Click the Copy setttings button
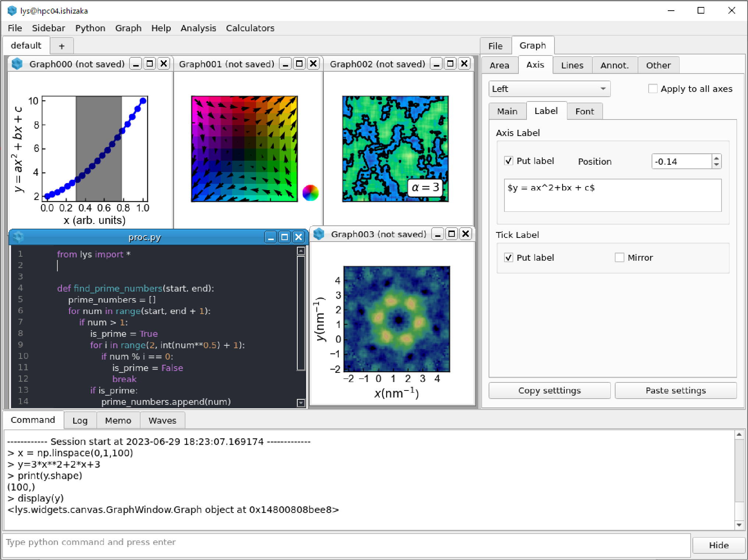 549,390
